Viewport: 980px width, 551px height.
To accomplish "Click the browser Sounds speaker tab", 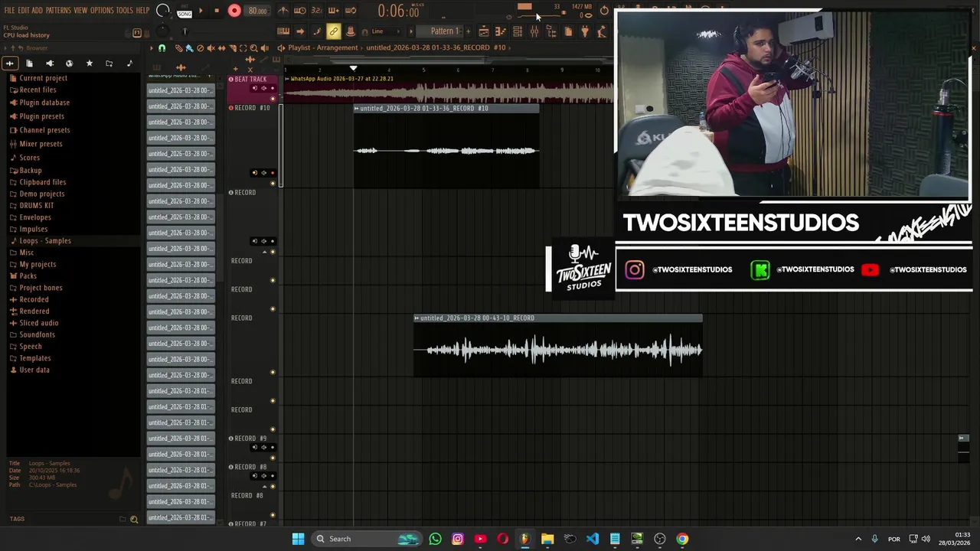I will click(50, 63).
